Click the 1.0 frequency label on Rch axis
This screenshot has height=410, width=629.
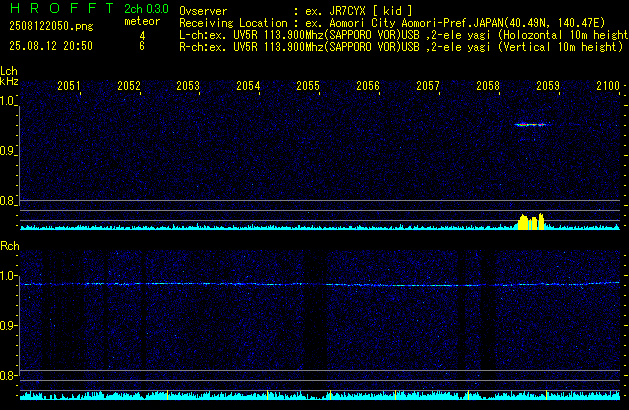(7, 276)
